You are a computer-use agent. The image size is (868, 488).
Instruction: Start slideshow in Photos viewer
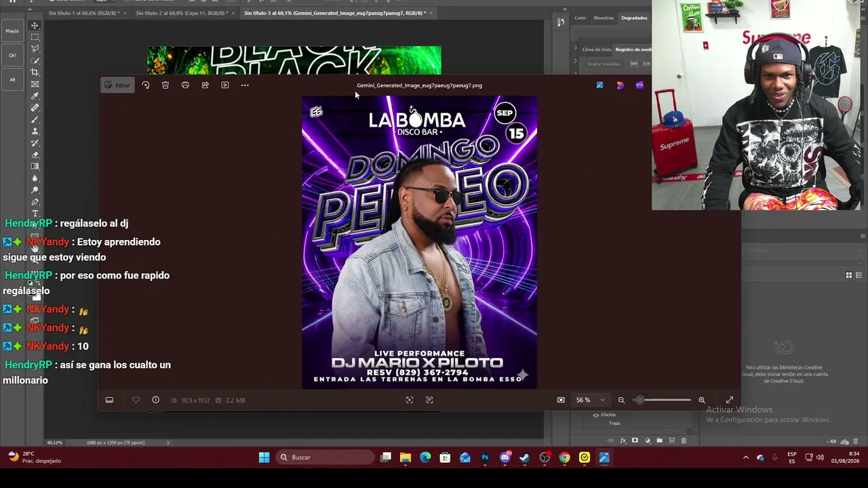pos(225,85)
